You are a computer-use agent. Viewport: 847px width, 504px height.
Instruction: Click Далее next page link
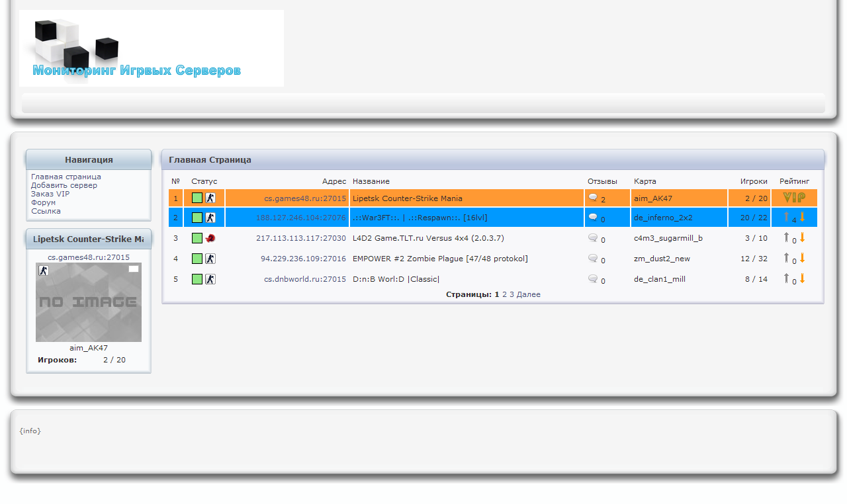click(x=529, y=294)
